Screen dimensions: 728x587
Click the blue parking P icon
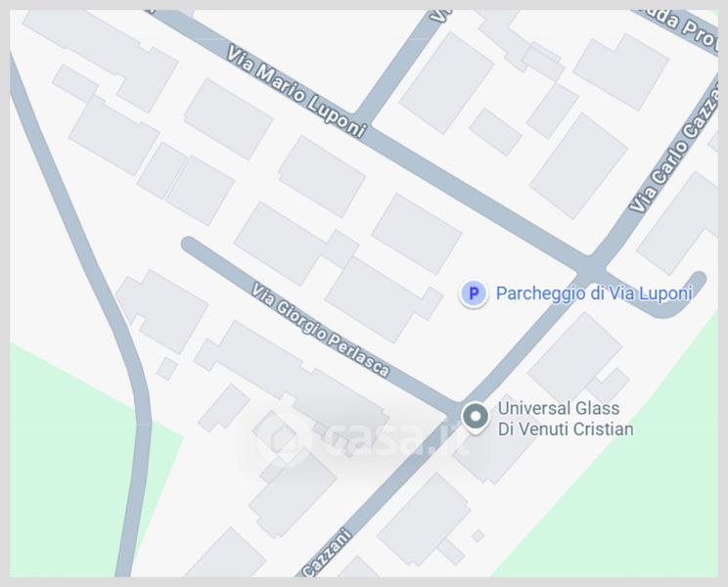(x=474, y=293)
